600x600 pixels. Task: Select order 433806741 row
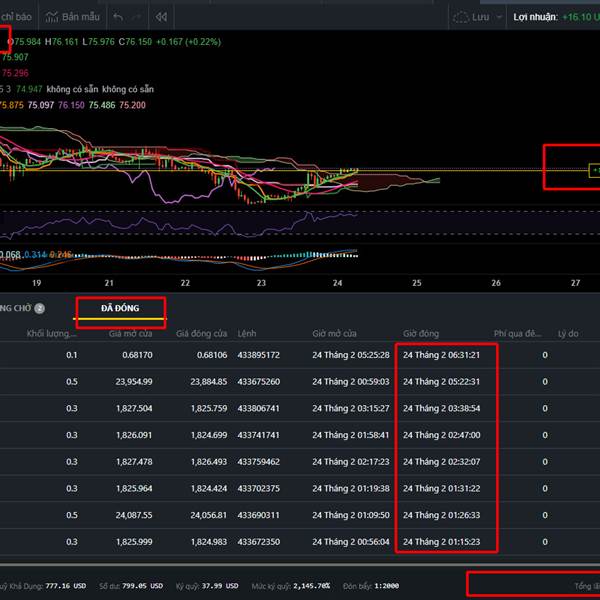[300, 408]
